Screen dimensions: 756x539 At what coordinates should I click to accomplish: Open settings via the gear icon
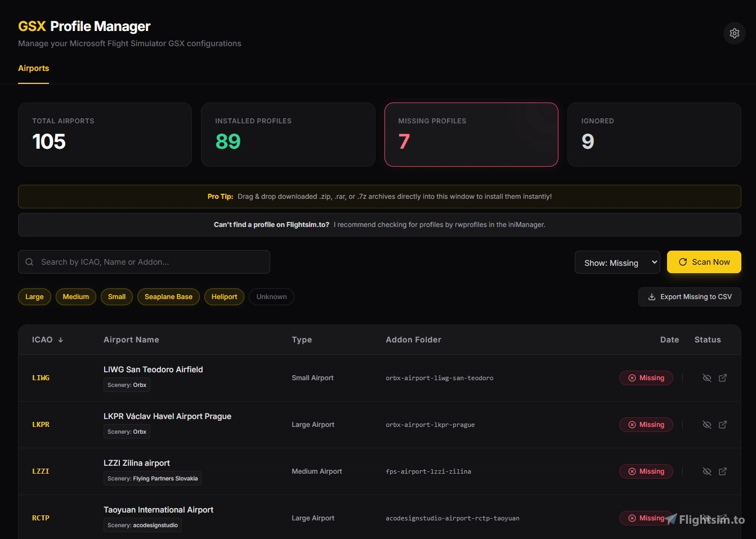click(734, 33)
